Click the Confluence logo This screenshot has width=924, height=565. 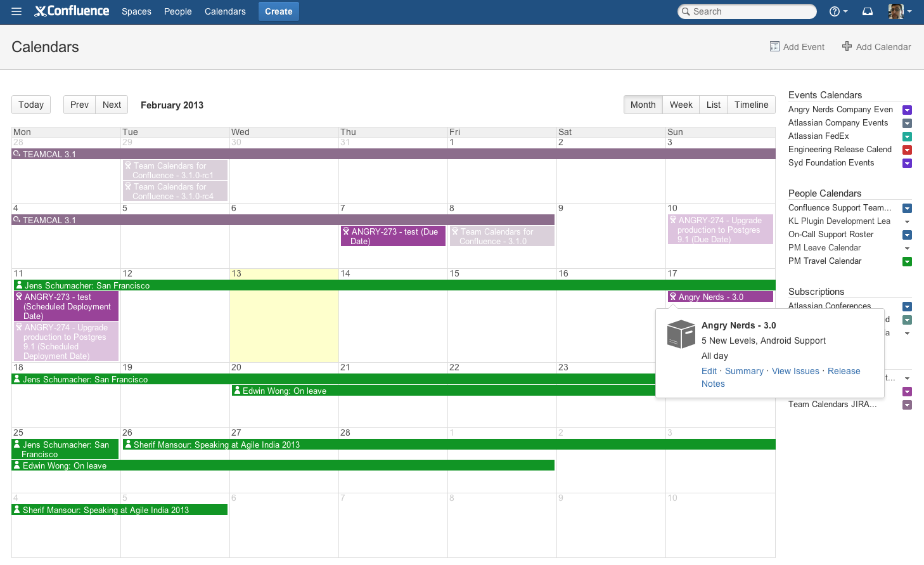72,11
